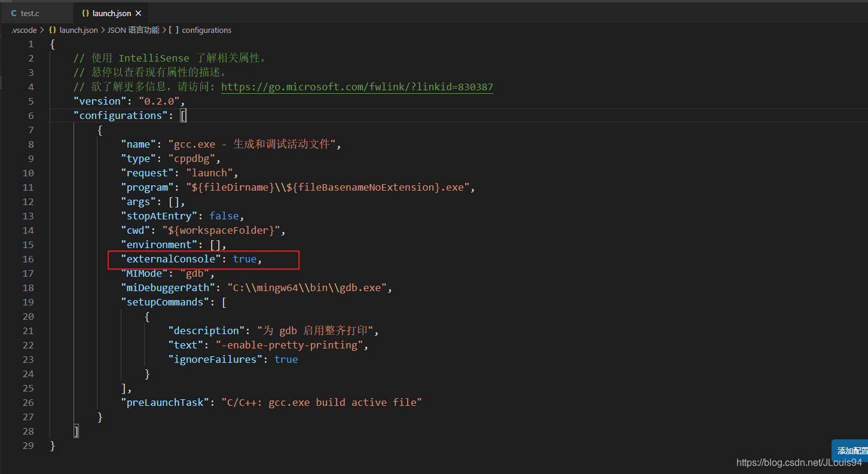Click the C file icon on test.c tab
This screenshot has height=474, width=868.
[x=14, y=13]
